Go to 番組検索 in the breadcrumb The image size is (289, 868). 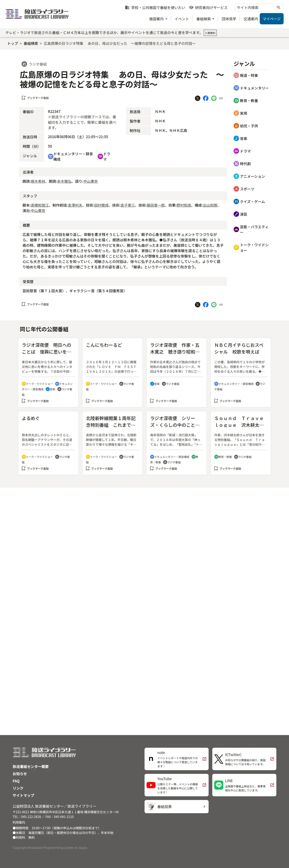(31, 43)
